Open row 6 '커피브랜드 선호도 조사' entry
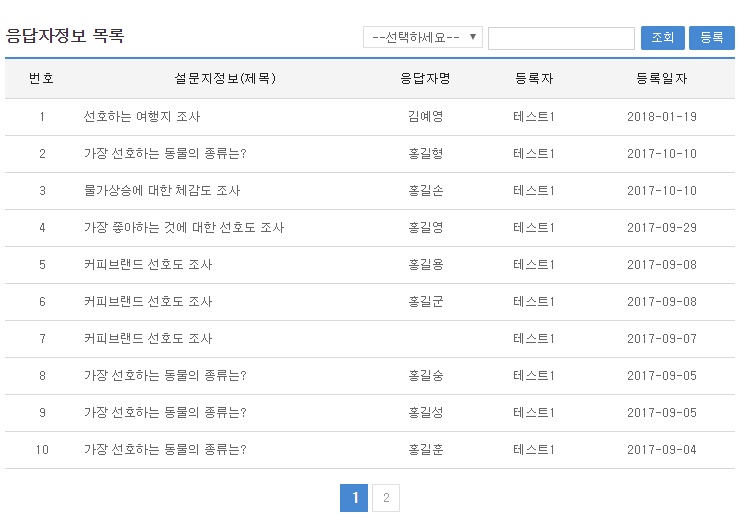Viewport: 753px width, 523px height. pyautogui.click(x=148, y=302)
